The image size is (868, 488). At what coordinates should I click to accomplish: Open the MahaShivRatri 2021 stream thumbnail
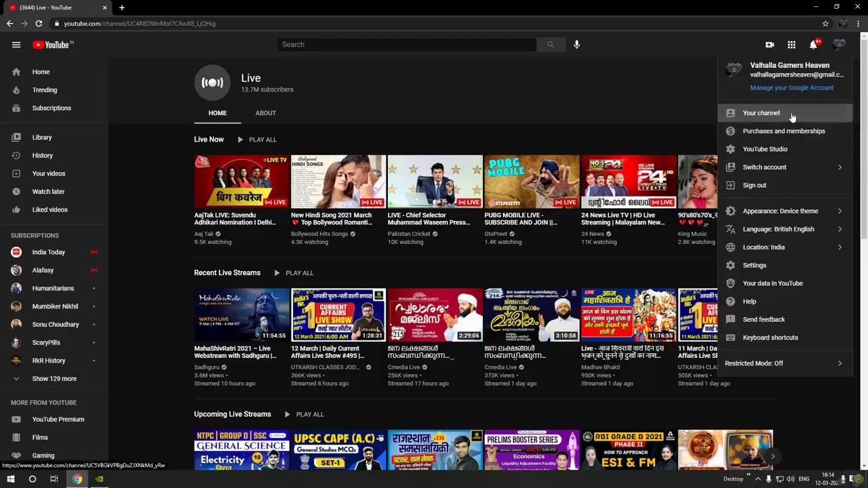(241, 315)
